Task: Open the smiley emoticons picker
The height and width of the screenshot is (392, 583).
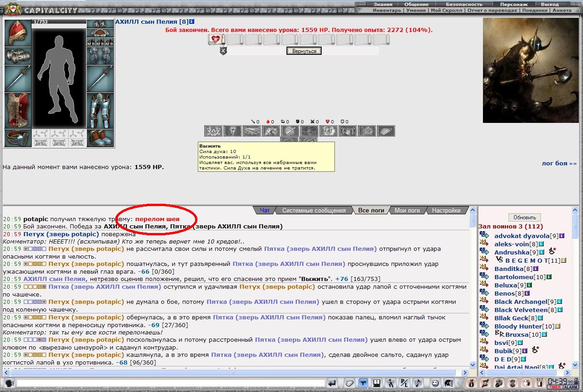Action: [x=435, y=383]
